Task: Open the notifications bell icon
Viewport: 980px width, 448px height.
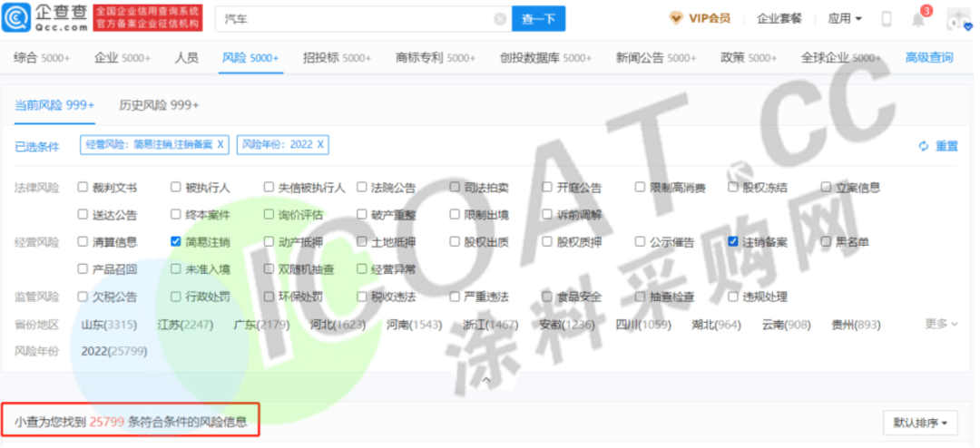Action: (x=918, y=19)
